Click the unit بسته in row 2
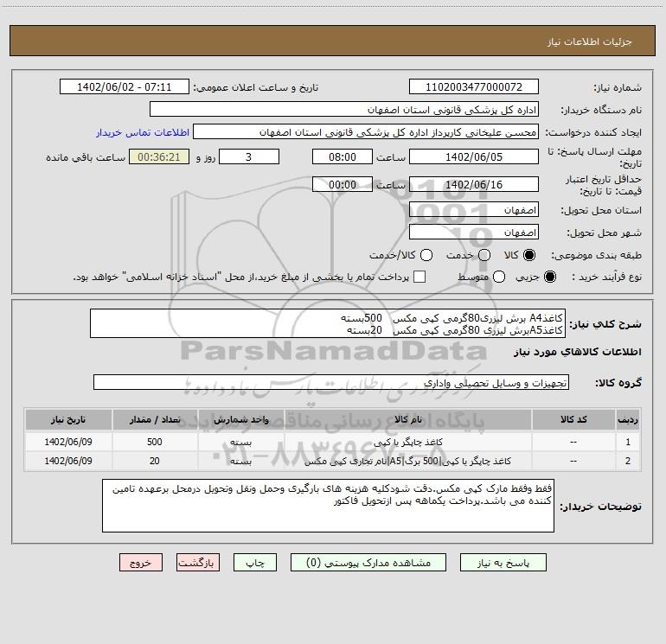The image size is (666, 644). pyautogui.click(x=240, y=461)
